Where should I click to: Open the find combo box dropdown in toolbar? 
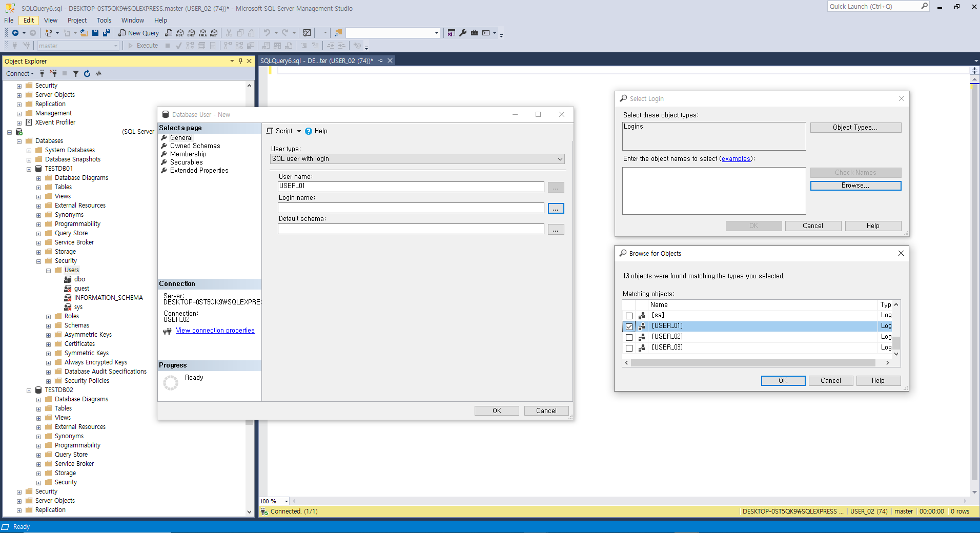[x=437, y=33]
